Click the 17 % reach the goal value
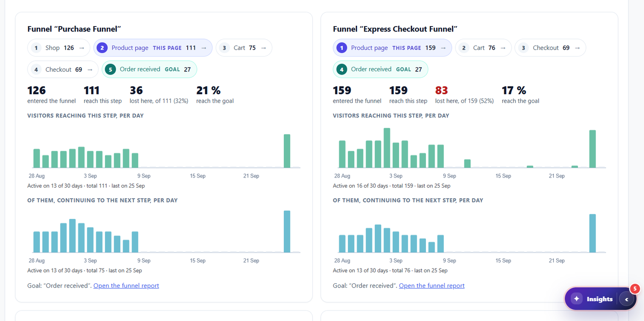 point(514,90)
